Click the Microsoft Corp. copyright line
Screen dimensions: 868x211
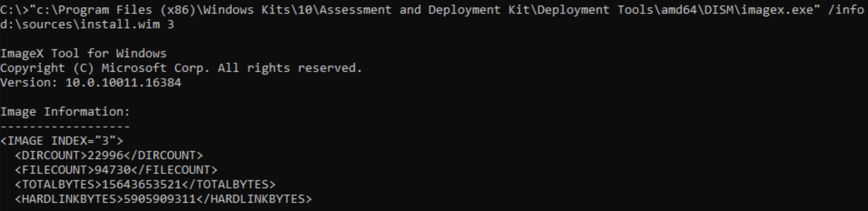[181, 68]
